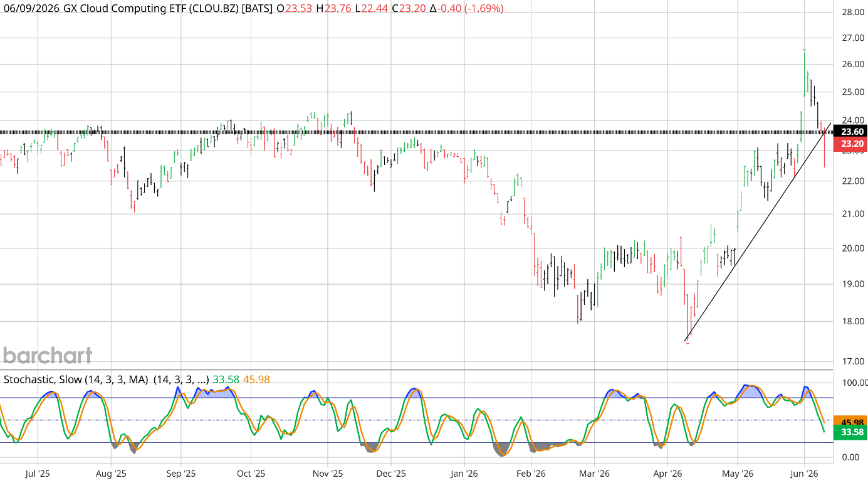Click the Dec '25 date label

point(390,473)
